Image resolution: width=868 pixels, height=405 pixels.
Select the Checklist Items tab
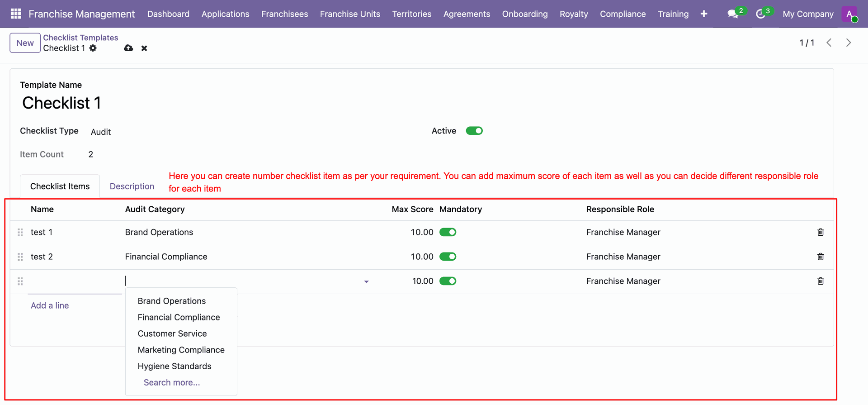(x=60, y=186)
